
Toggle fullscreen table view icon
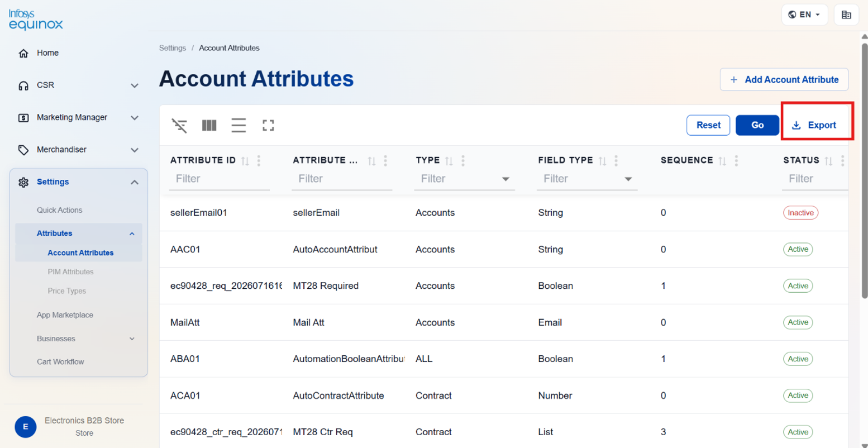pos(268,125)
